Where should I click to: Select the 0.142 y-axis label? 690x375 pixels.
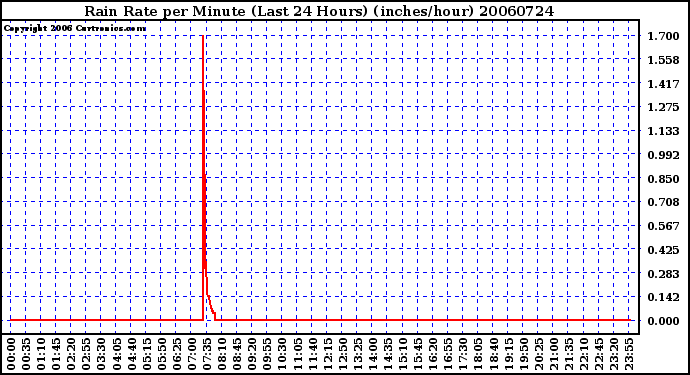click(663, 297)
